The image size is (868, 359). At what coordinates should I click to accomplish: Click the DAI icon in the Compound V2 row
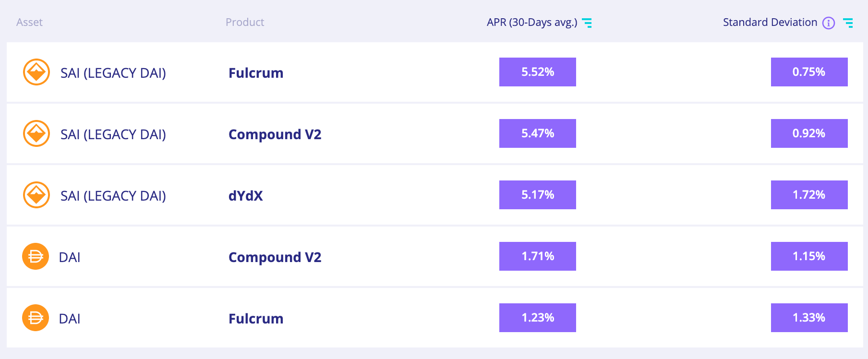pyautogui.click(x=36, y=256)
